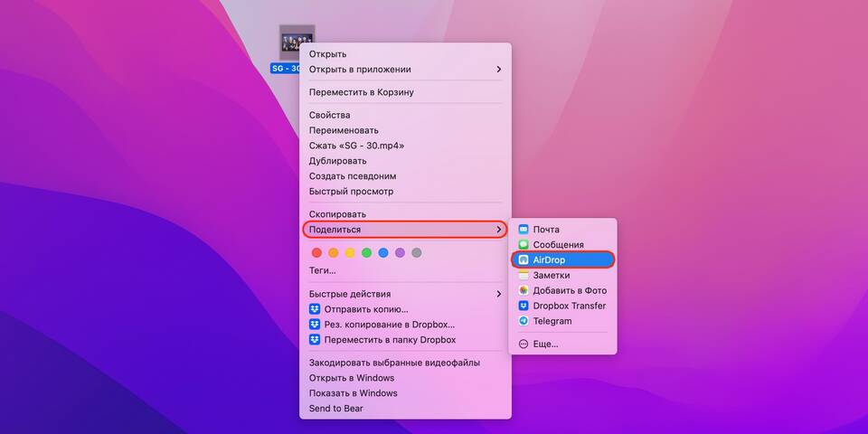Share to Заметки in submenu

point(562,275)
